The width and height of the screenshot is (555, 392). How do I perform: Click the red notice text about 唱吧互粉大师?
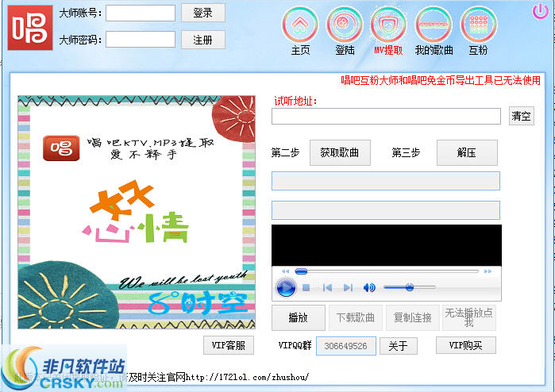coord(441,80)
